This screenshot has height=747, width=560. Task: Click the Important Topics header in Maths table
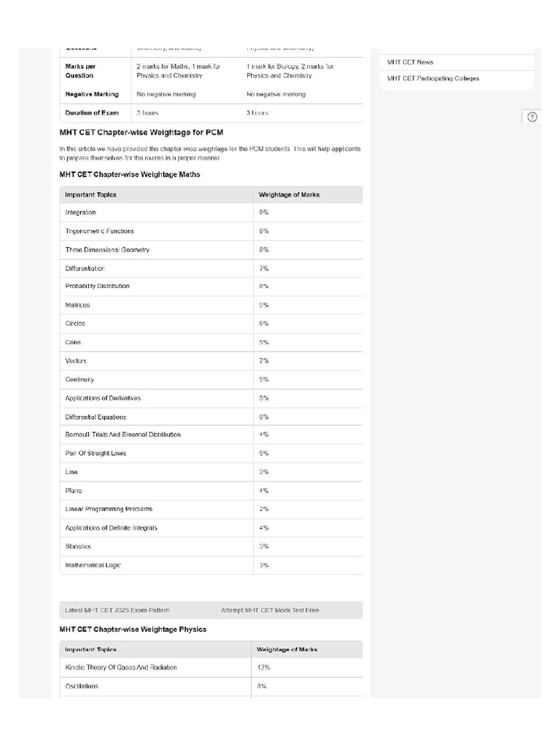(x=90, y=194)
